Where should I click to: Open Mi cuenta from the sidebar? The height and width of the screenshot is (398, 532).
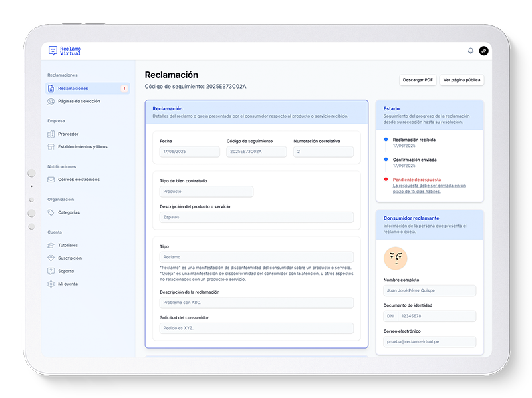[x=67, y=284]
